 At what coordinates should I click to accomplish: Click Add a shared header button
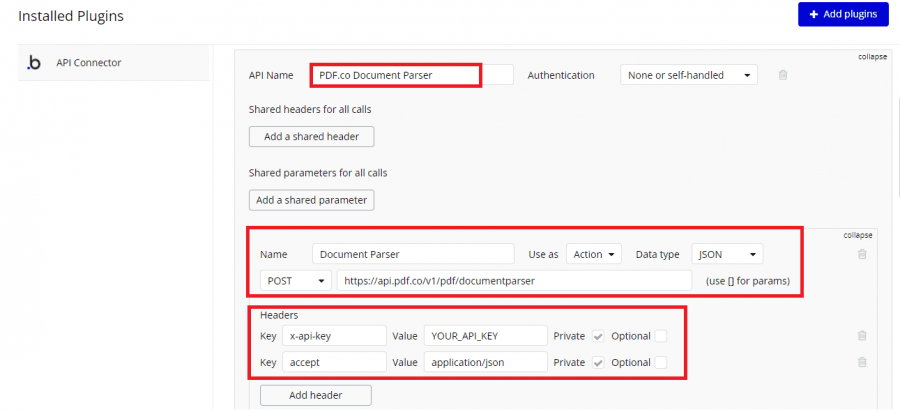[x=311, y=136]
